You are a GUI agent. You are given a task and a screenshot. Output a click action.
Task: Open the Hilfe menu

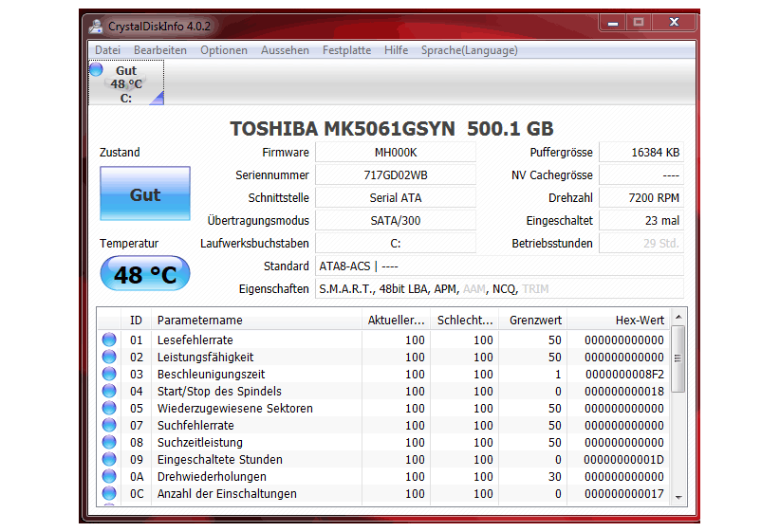tap(396, 50)
